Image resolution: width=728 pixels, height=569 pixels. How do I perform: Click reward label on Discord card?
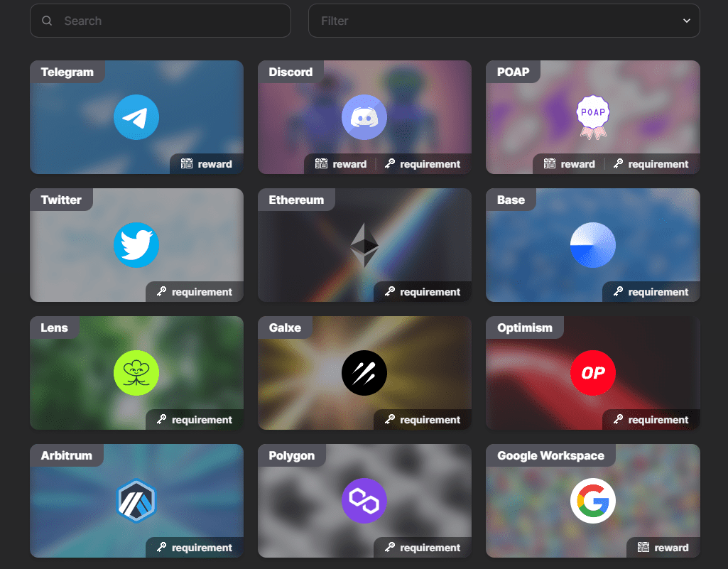[349, 164]
